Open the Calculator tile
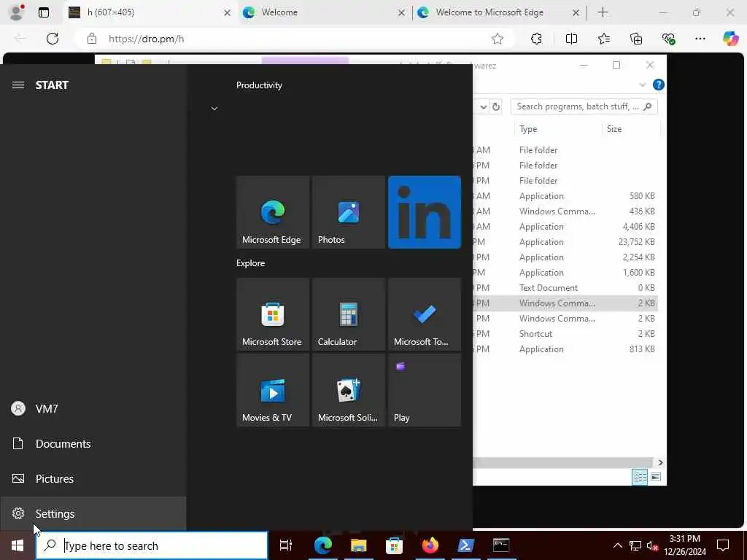 (x=348, y=314)
